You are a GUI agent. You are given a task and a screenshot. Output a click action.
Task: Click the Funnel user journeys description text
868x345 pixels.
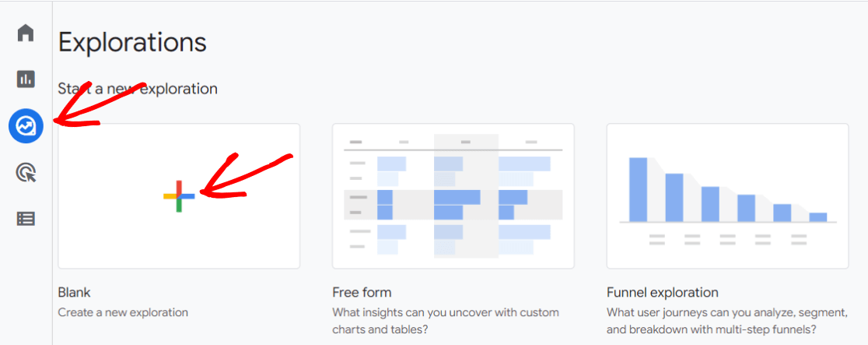[x=726, y=320]
